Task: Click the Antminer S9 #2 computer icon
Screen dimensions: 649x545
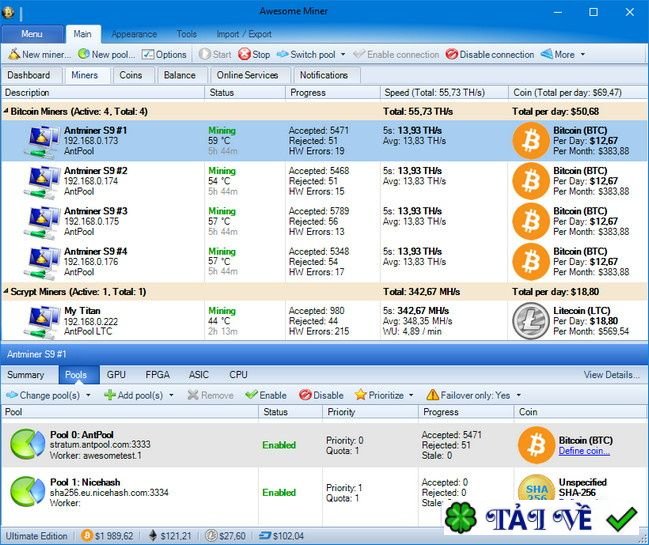Action: [42, 181]
